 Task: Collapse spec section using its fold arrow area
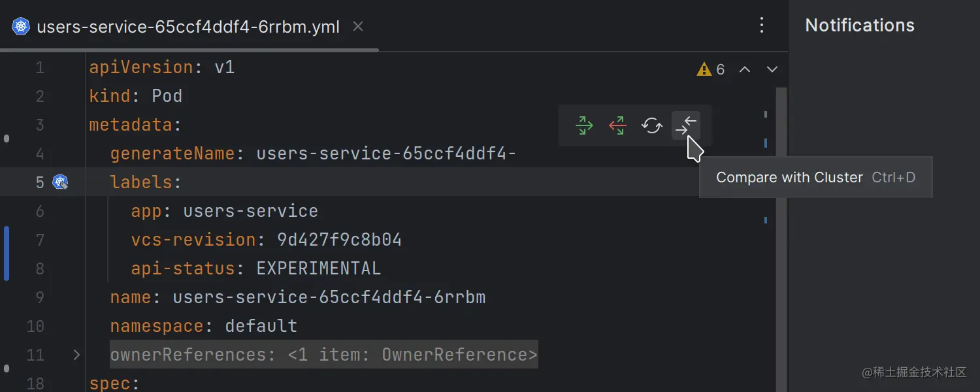click(x=76, y=384)
